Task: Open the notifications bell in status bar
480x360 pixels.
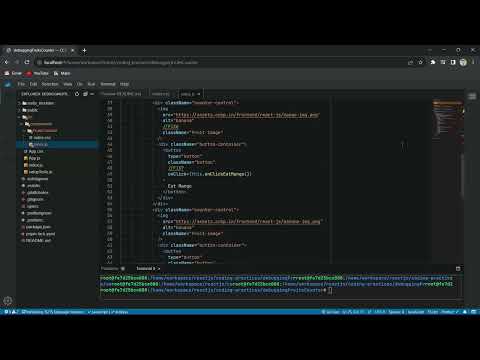Action: [x=465, y=312]
